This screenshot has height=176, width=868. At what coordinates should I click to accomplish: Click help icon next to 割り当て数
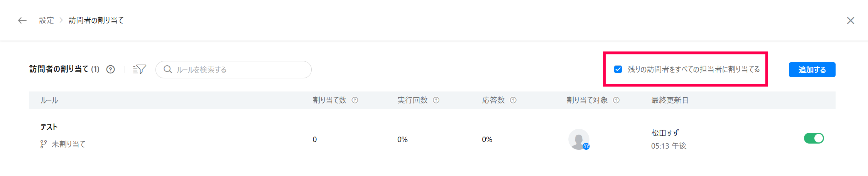point(355,100)
